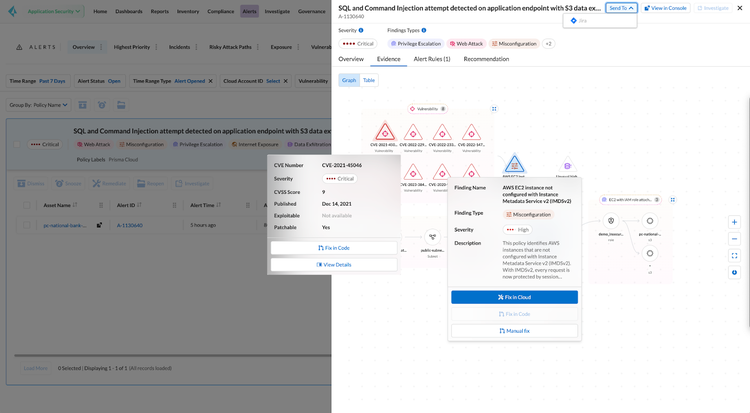Click View in Console button
The width and height of the screenshot is (750, 413).
click(x=665, y=8)
